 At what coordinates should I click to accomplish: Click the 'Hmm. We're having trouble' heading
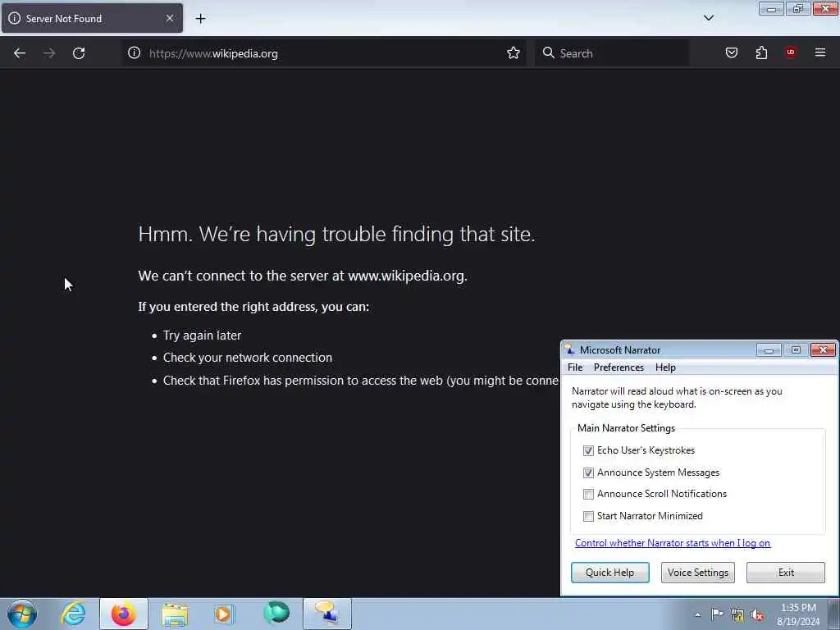(x=336, y=234)
